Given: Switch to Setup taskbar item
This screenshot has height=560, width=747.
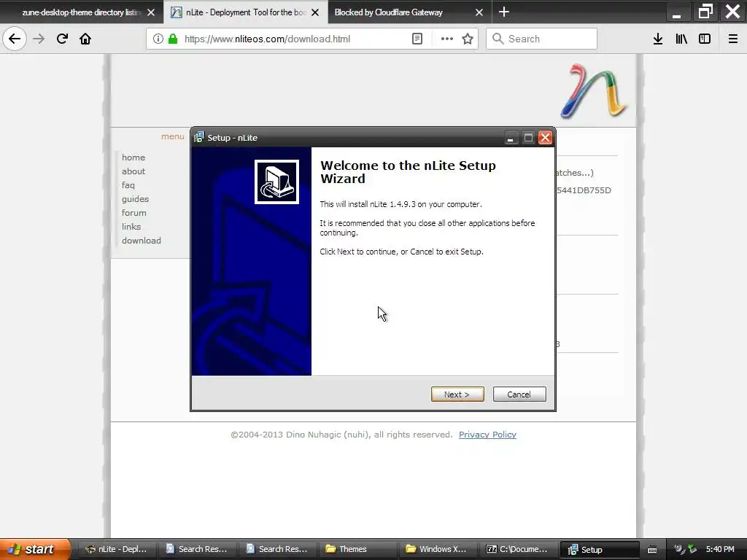Looking at the screenshot, I should click(x=600, y=549).
